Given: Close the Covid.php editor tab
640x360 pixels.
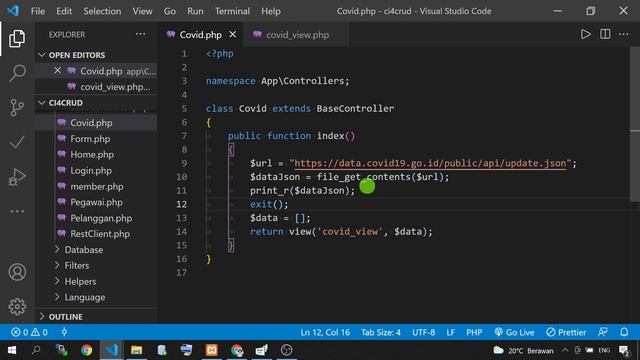Looking at the screenshot, I should (x=233, y=35).
